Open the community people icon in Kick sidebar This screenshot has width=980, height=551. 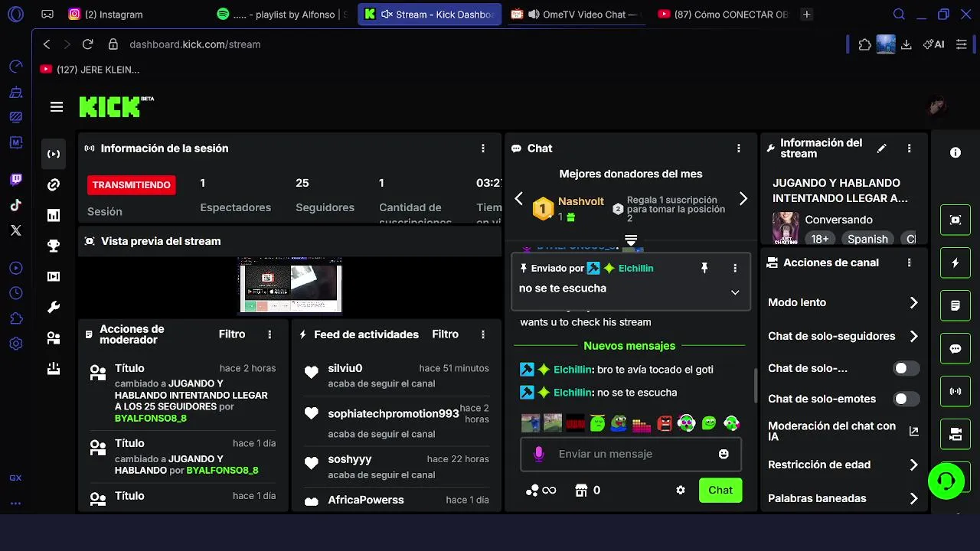[x=54, y=337]
